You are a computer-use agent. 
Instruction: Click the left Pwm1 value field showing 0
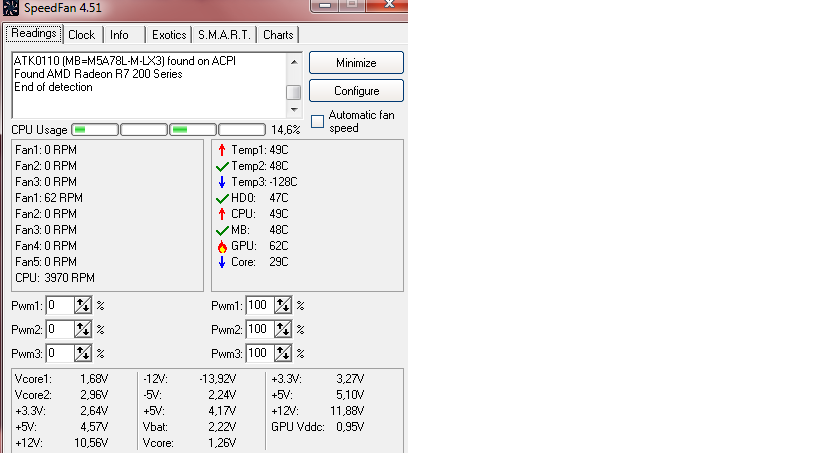[x=60, y=305]
